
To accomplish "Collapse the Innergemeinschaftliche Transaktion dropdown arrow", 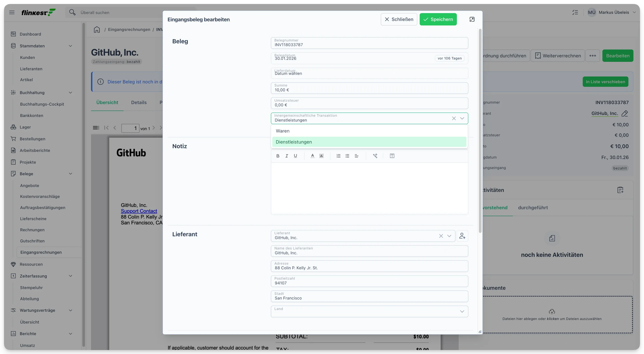I will [x=462, y=118].
